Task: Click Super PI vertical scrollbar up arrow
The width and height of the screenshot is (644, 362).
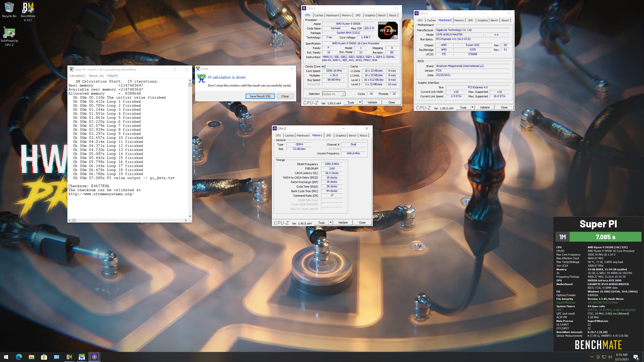Action: [190, 80]
